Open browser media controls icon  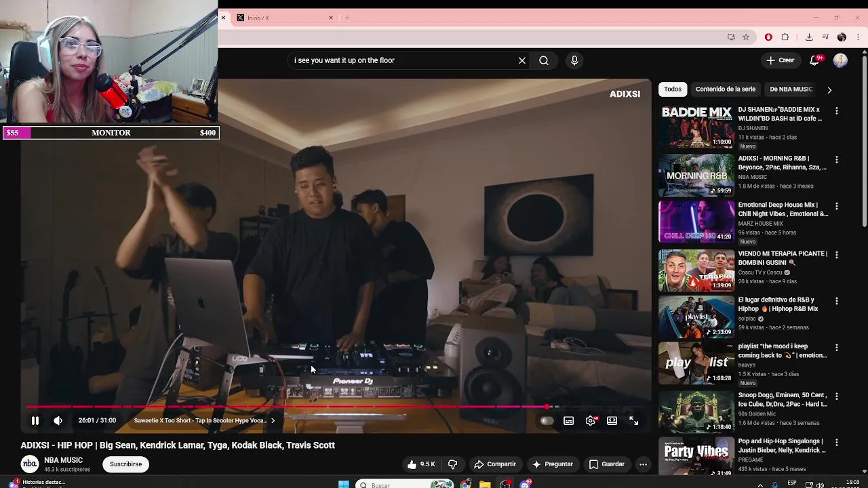coord(825,37)
